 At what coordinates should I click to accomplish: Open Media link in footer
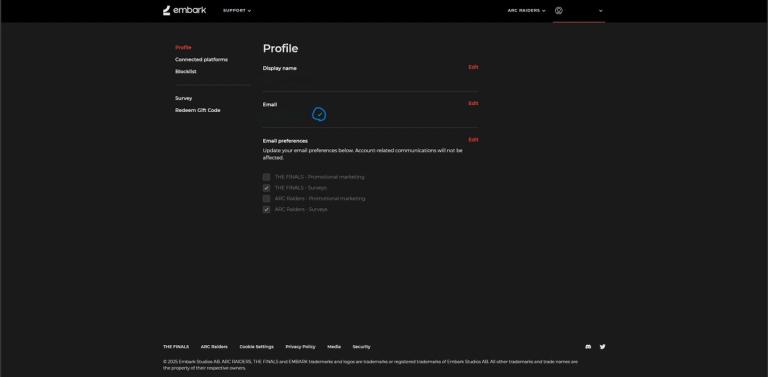[x=334, y=347]
